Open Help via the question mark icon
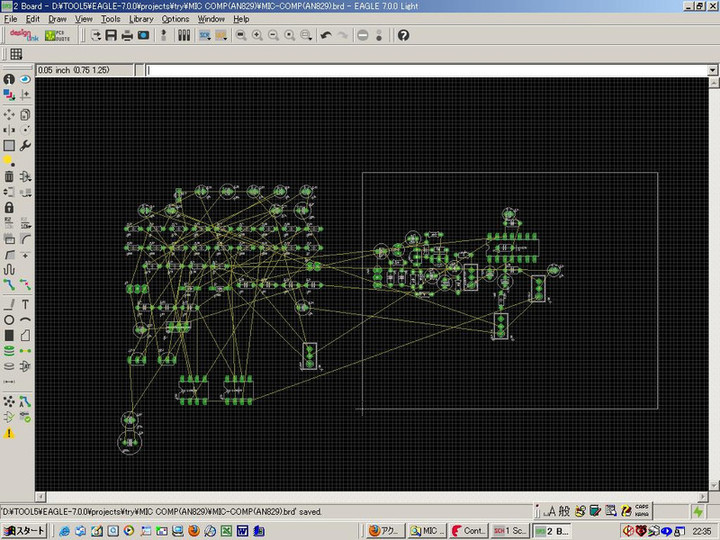Viewport: 720px width, 540px height. (x=403, y=35)
